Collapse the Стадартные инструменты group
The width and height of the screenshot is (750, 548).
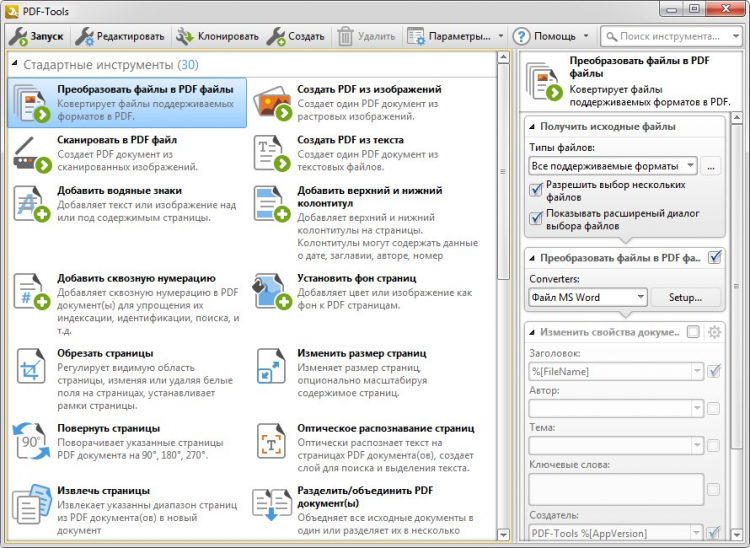click(x=14, y=63)
